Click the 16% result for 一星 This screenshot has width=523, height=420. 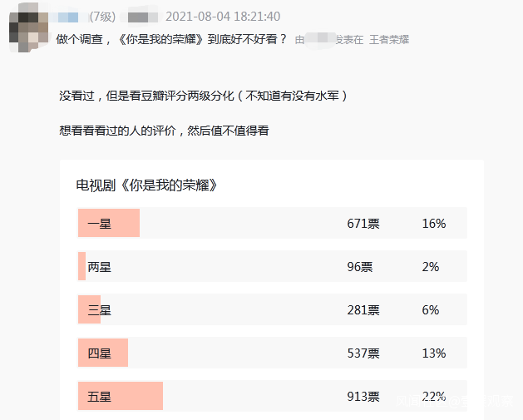click(434, 224)
